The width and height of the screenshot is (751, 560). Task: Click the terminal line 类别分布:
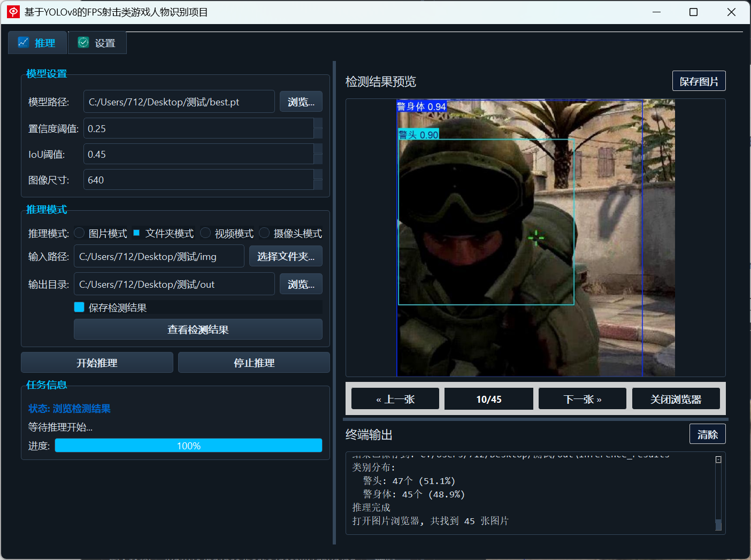coord(373,467)
